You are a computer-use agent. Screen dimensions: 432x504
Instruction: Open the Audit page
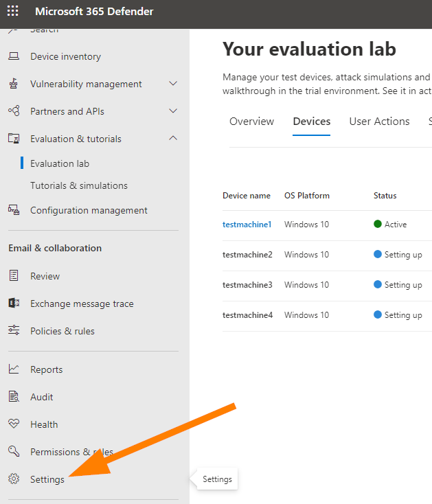pyautogui.click(x=42, y=397)
